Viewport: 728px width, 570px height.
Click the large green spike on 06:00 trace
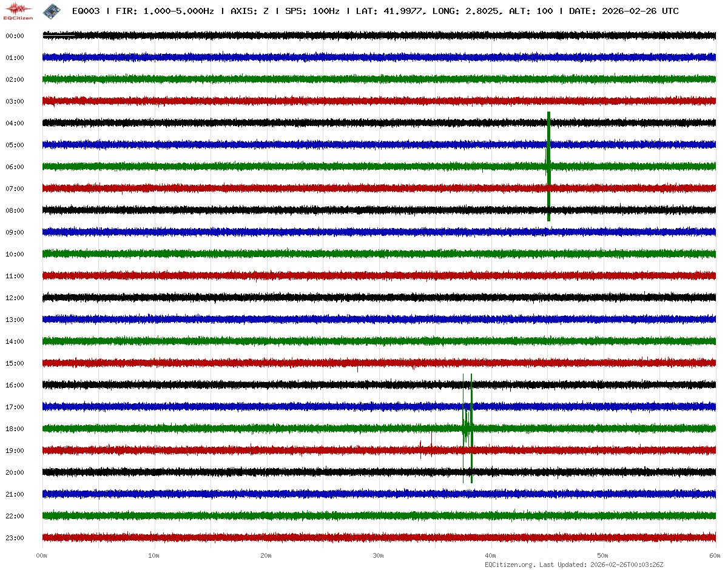(x=548, y=166)
